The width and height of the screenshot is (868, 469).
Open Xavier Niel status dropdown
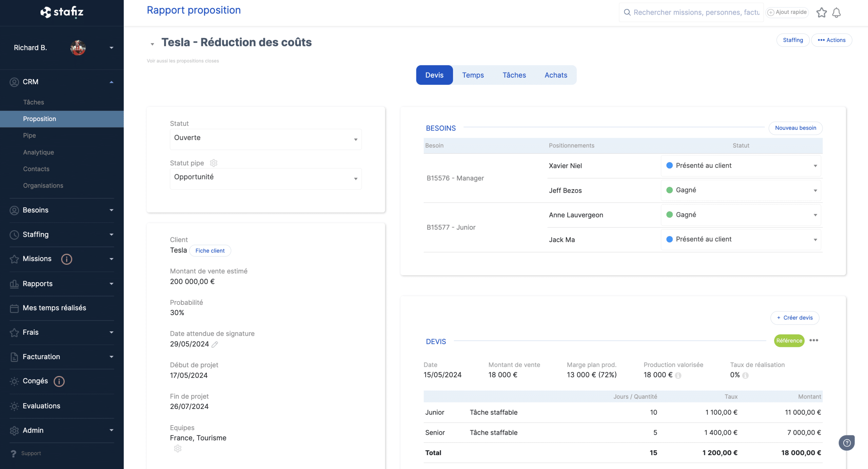[741, 166]
